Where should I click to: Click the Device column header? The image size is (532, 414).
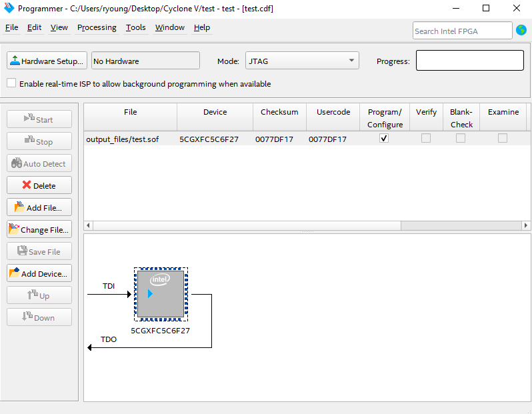click(215, 117)
